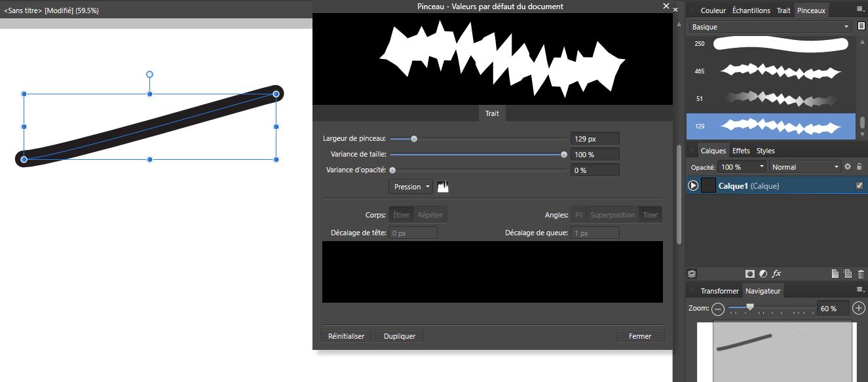The image size is (868, 382).
Task: Select the 250 brush preset
Action: point(770,44)
